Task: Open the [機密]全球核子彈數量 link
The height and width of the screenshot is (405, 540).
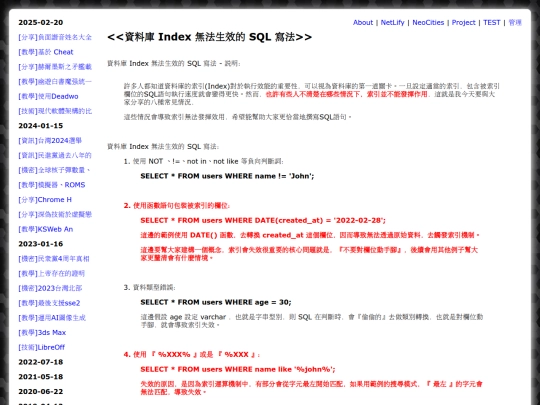Action: point(54,170)
